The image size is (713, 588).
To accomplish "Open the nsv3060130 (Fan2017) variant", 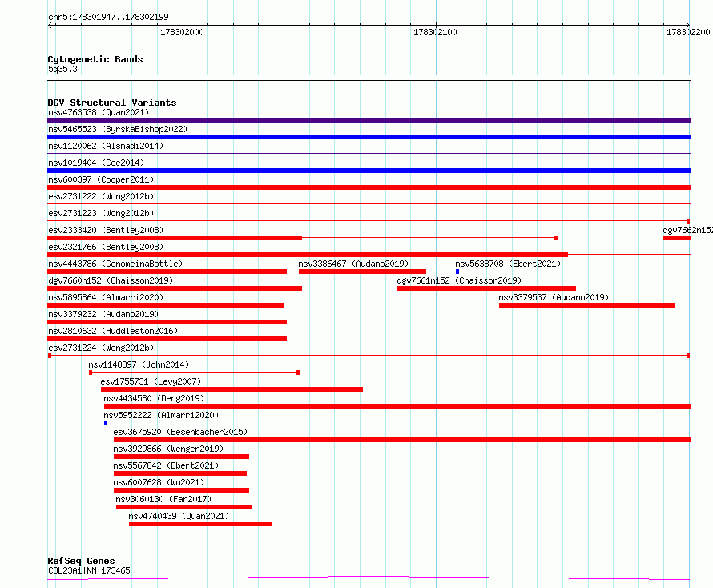I will pos(163,499).
